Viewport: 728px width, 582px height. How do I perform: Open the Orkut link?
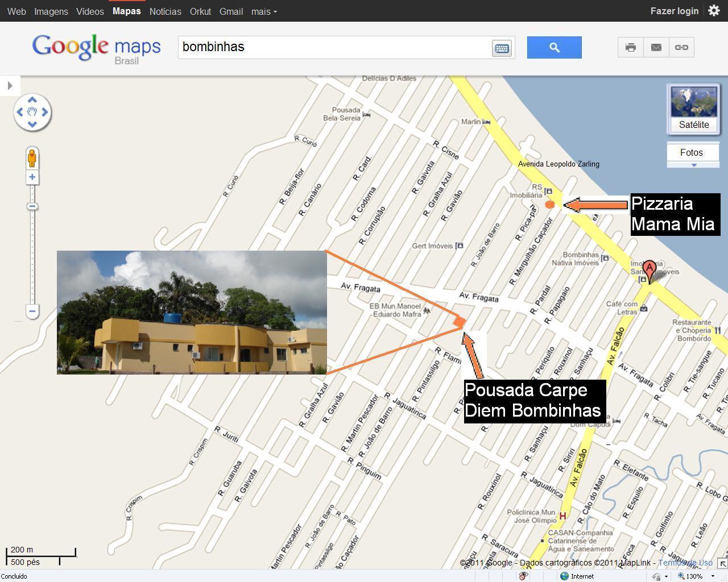point(200,11)
